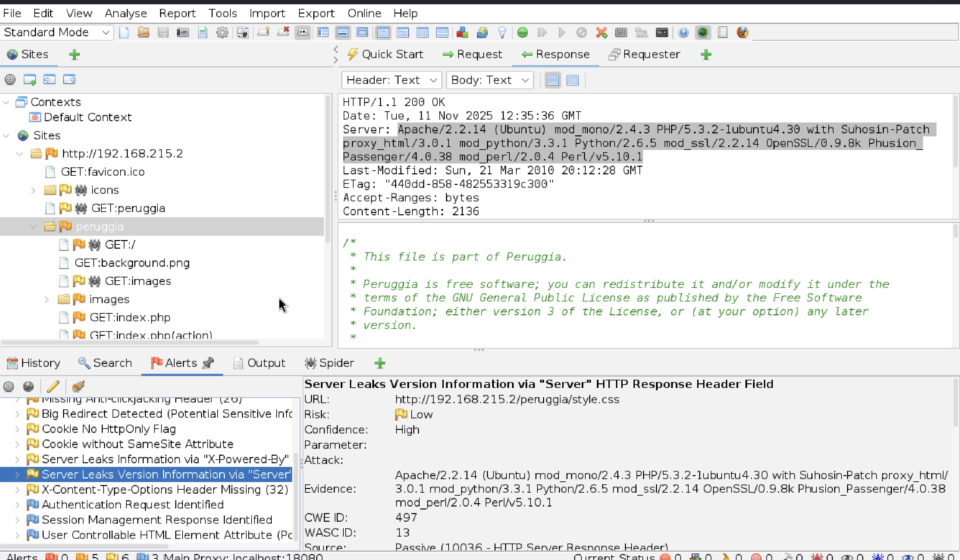Screen dimensions: 960x560
Task: Click the New Session toolbar icon
Action: tap(124, 32)
